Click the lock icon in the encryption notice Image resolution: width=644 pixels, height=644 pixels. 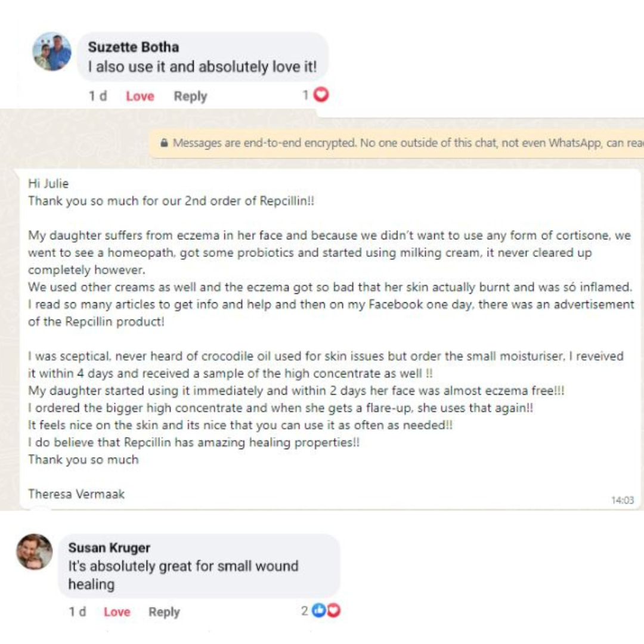(x=165, y=143)
